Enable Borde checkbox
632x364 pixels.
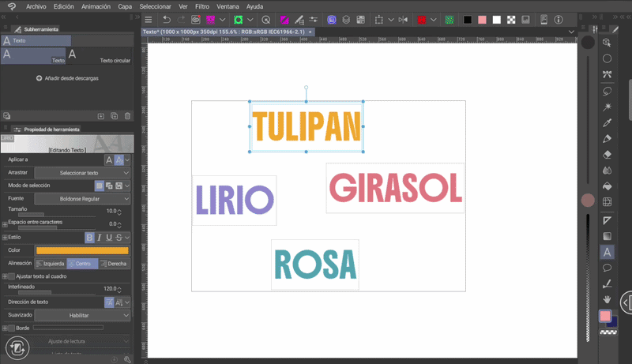pos(11,328)
